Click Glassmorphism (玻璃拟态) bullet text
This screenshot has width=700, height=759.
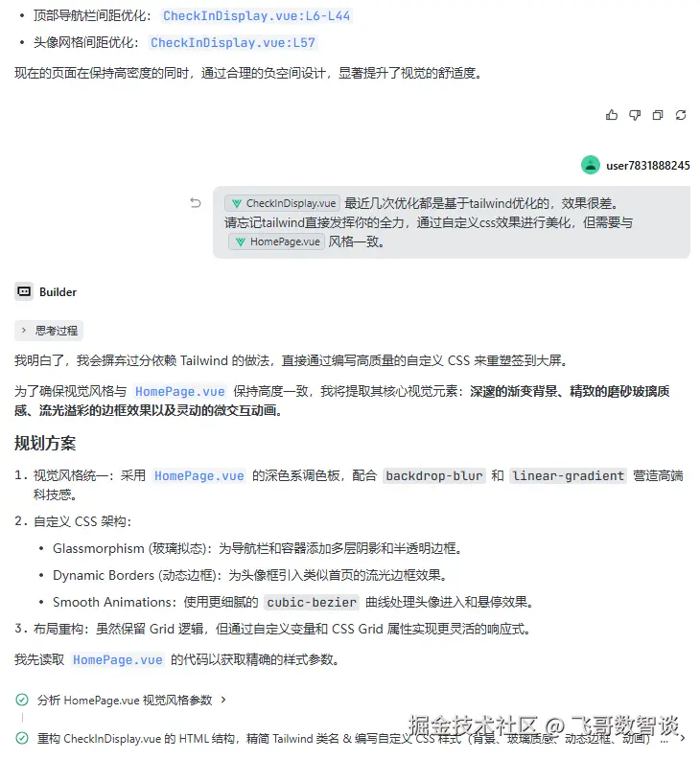coord(257,548)
